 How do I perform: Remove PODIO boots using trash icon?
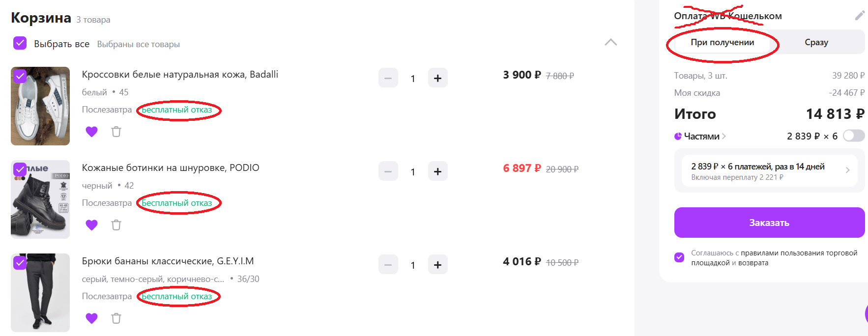tap(116, 225)
